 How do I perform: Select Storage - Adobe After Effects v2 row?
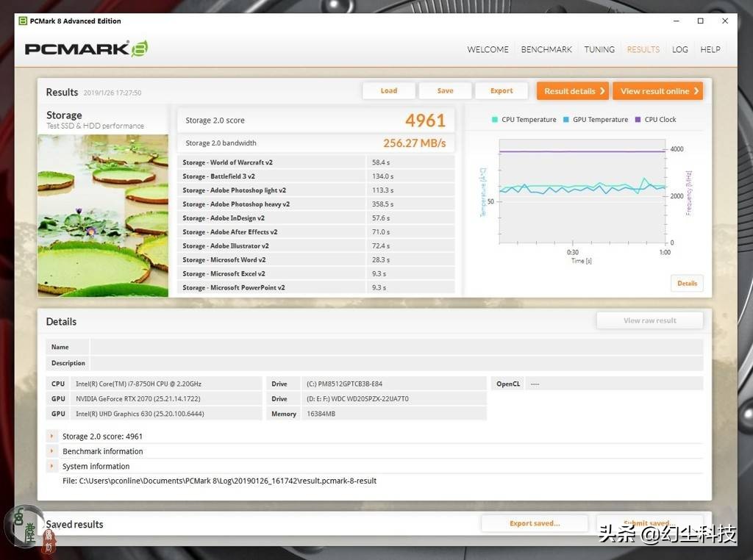315,231
